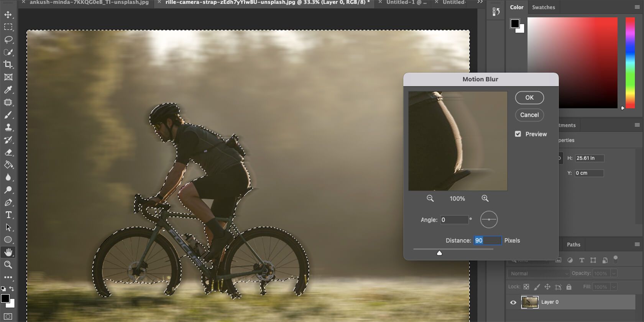This screenshot has width=644, height=322.
Task: Select the Ellipse shape tool
Action: (8, 240)
